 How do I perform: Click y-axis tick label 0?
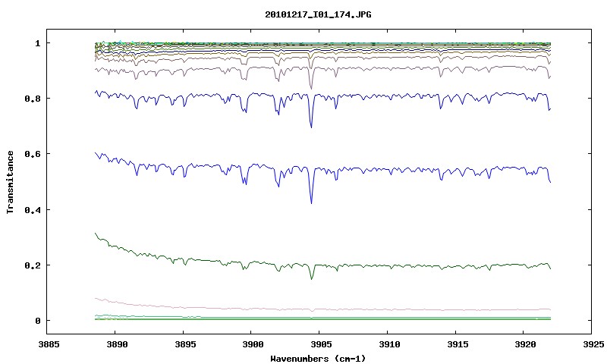(37, 321)
